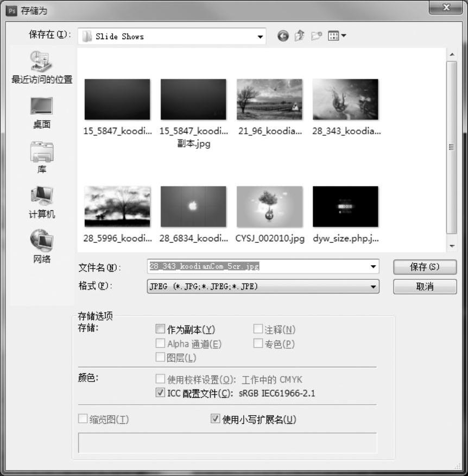
Task: Click the folder icon in Slide Shows box
Action: click(87, 36)
